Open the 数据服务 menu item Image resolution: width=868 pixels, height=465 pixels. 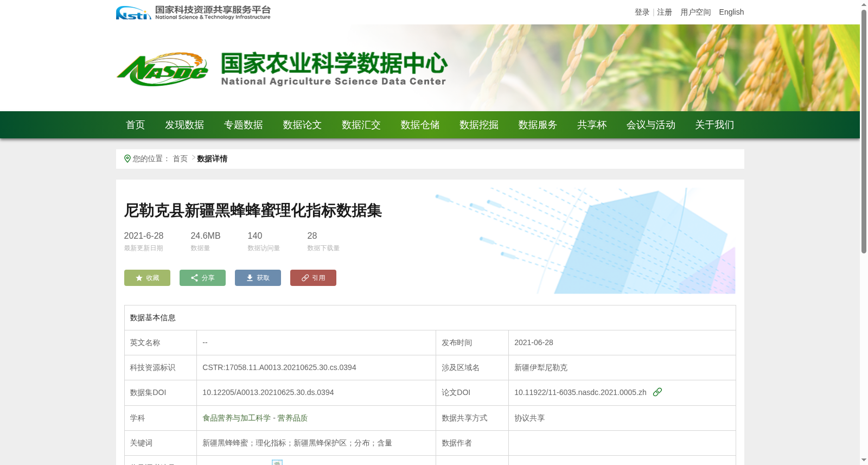pyautogui.click(x=538, y=125)
